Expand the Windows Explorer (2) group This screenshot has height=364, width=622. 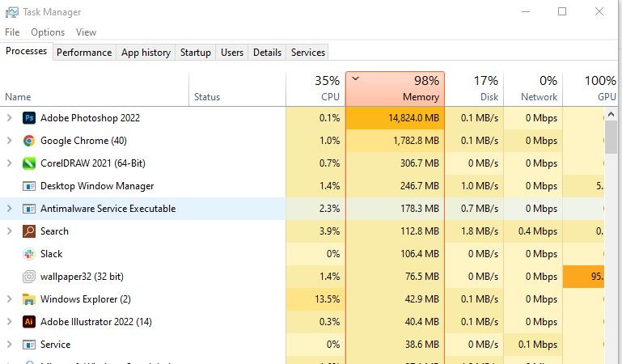[x=10, y=299]
